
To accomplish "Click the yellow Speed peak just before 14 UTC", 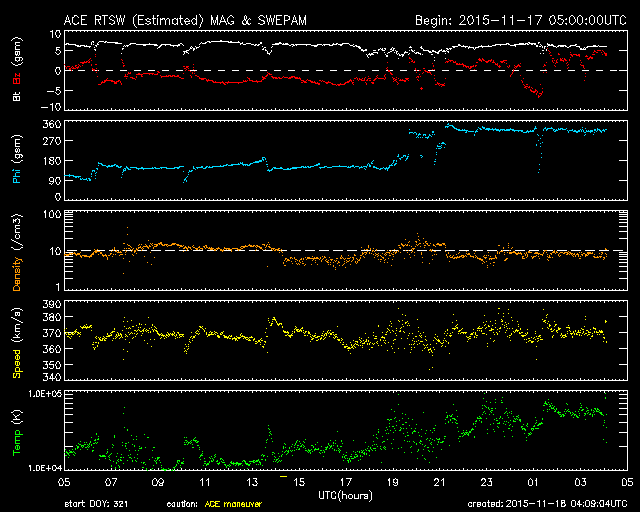I will (273, 319).
